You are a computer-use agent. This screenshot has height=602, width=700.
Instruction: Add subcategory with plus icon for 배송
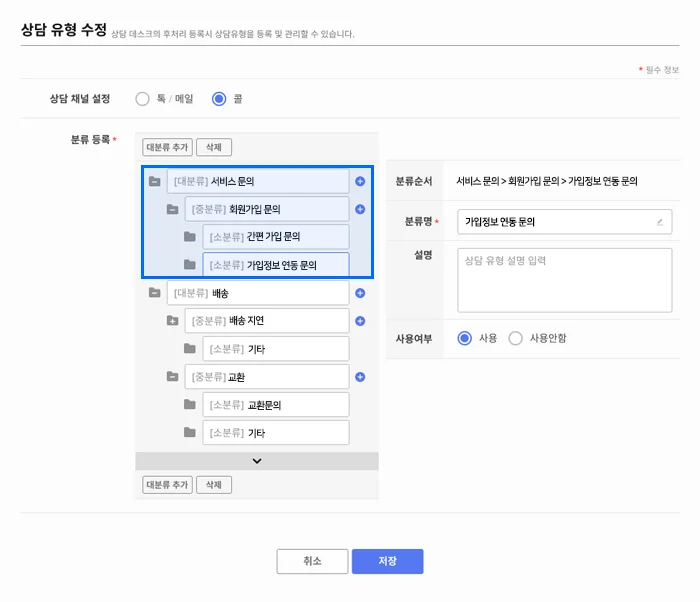(x=360, y=293)
